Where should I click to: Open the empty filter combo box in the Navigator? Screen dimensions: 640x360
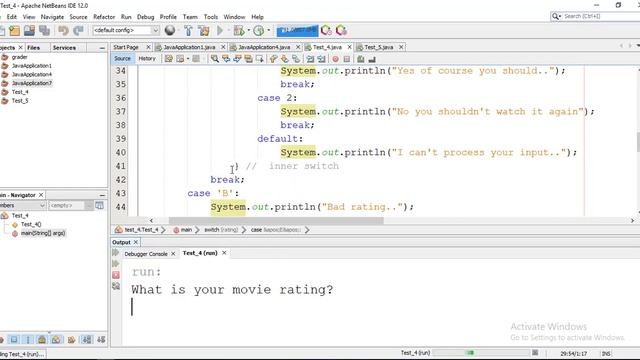point(70,205)
